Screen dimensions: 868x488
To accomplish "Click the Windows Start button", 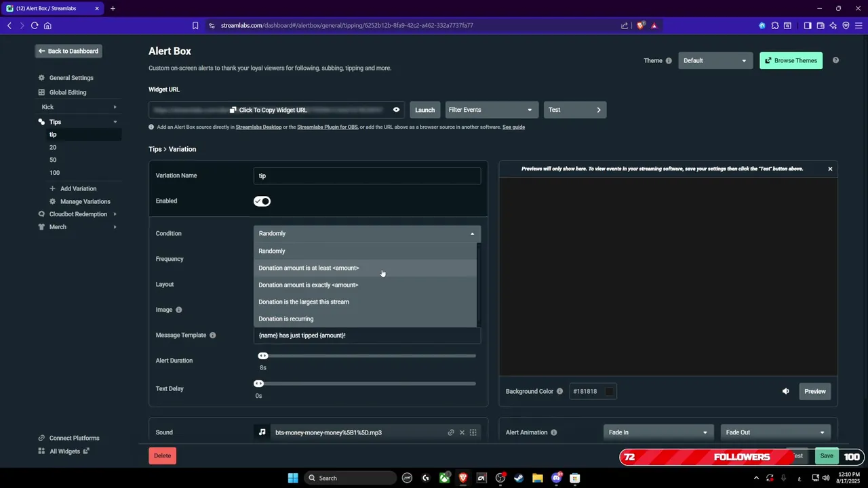I will click(x=293, y=478).
